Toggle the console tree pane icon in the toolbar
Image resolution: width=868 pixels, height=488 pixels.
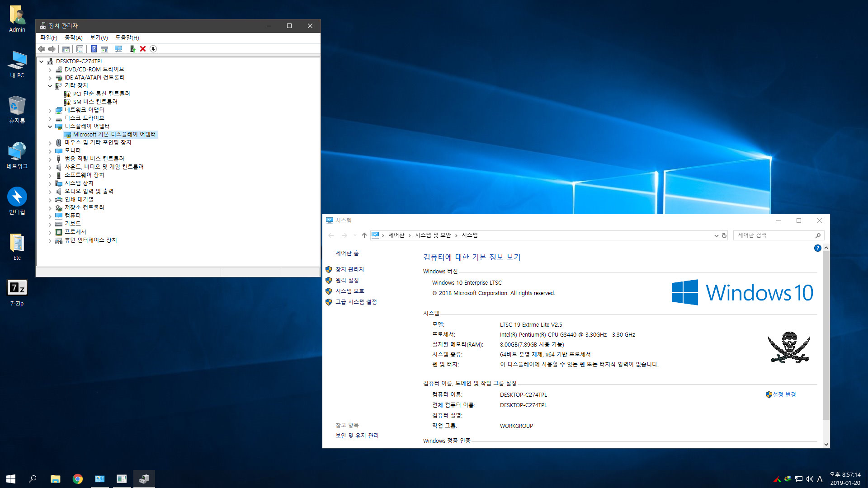pyautogui.click(x=66, y=49)
